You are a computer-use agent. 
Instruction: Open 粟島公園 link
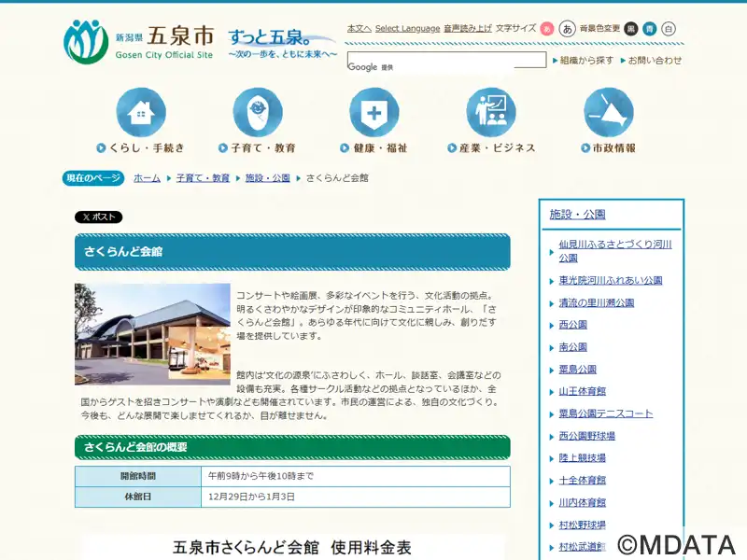click(577, 369)
